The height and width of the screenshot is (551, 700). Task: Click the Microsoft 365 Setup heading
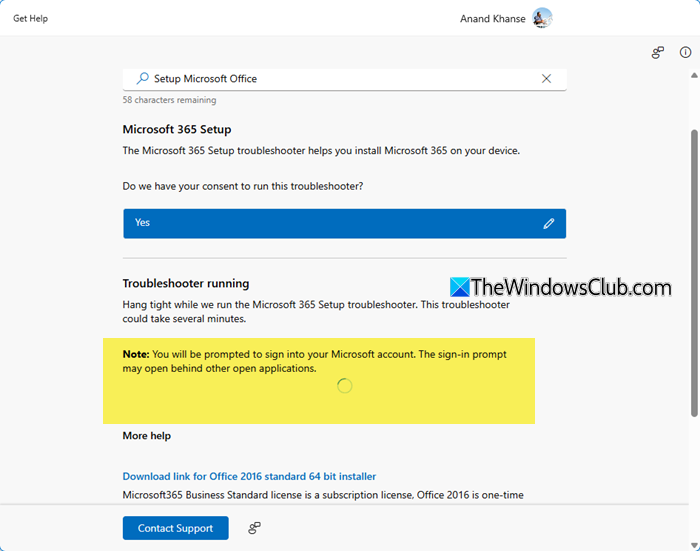click(x=177, y=129)
